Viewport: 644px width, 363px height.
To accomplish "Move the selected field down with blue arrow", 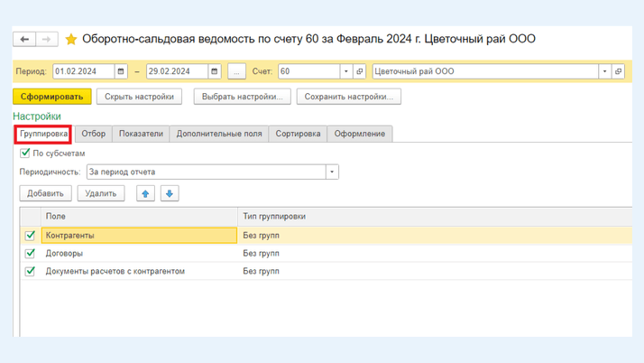I will tap(170, 193).
